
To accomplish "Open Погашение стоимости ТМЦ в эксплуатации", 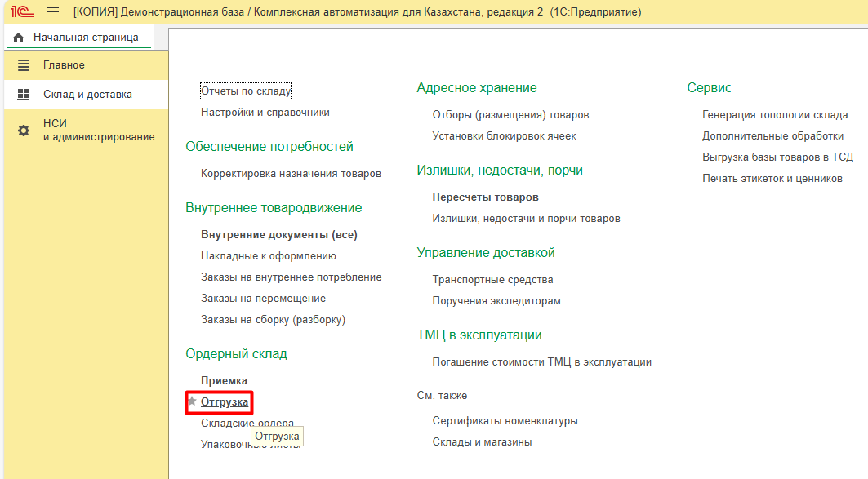I will coord(542,362).
